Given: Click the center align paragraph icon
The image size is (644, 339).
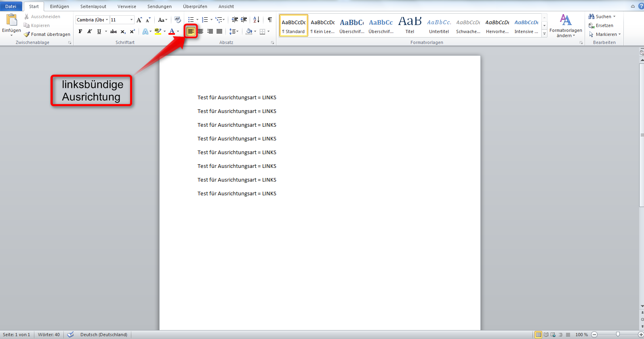Looking at the screenshot, I should pos(200,31).
